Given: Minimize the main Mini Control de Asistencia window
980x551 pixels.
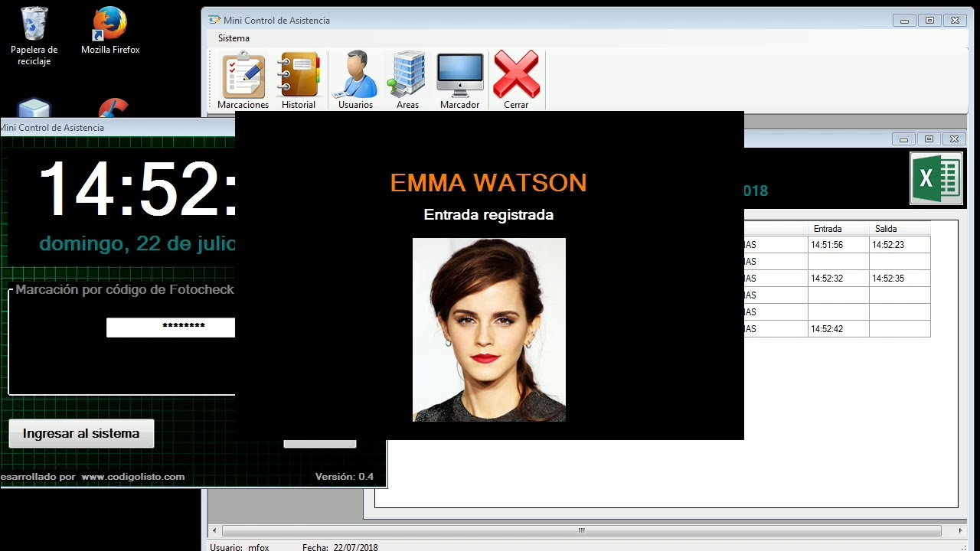Looking at the screenshot, I should click(x=905, y=21).
